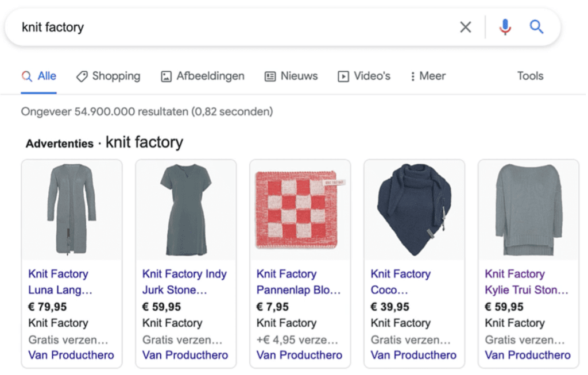Click the € 39,95 price
Screen dimensions: 588x375
tap(390, 307)
